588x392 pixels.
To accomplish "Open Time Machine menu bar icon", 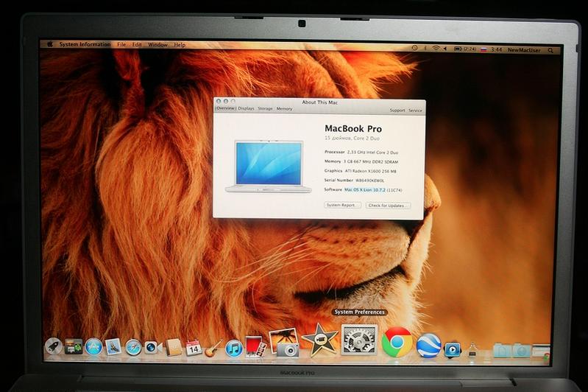I will point(414,48).
